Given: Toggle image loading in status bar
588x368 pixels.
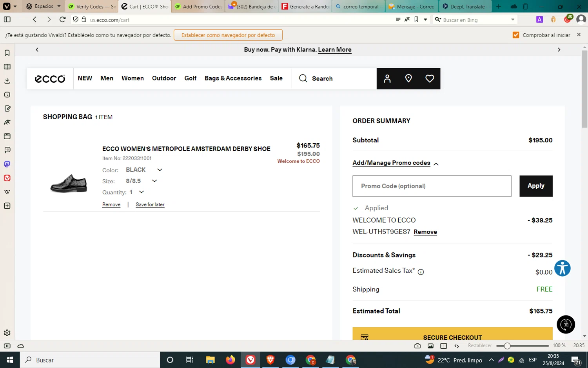Looking at the screenshot, I should 430,346.
